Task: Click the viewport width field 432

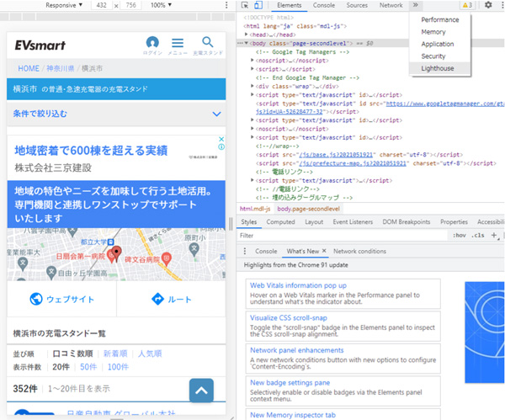Action: point(102,5)
